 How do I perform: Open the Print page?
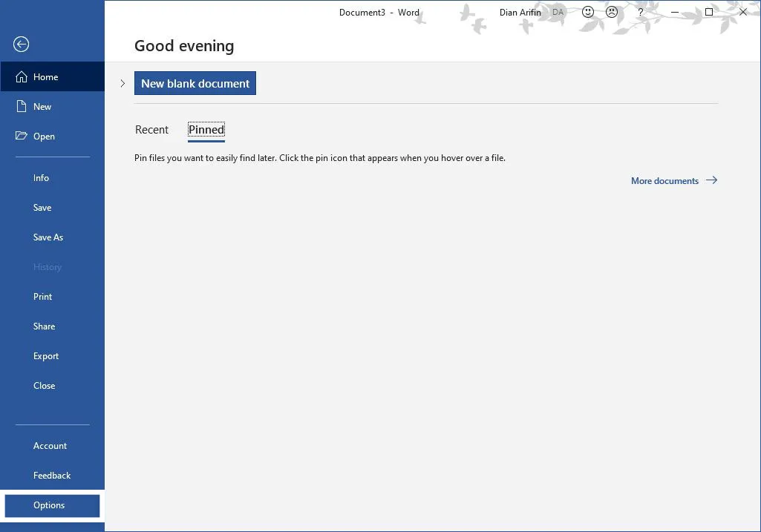[42, 296]
